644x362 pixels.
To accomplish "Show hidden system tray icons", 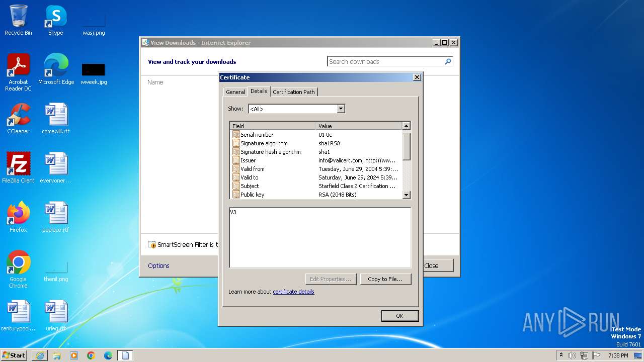I will pos(561,355).
